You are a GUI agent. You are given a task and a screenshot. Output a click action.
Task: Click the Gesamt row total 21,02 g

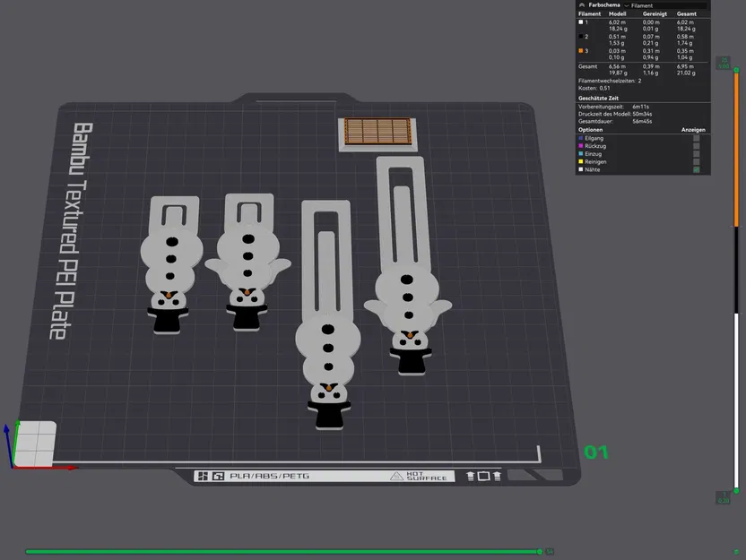pos(686,73)
